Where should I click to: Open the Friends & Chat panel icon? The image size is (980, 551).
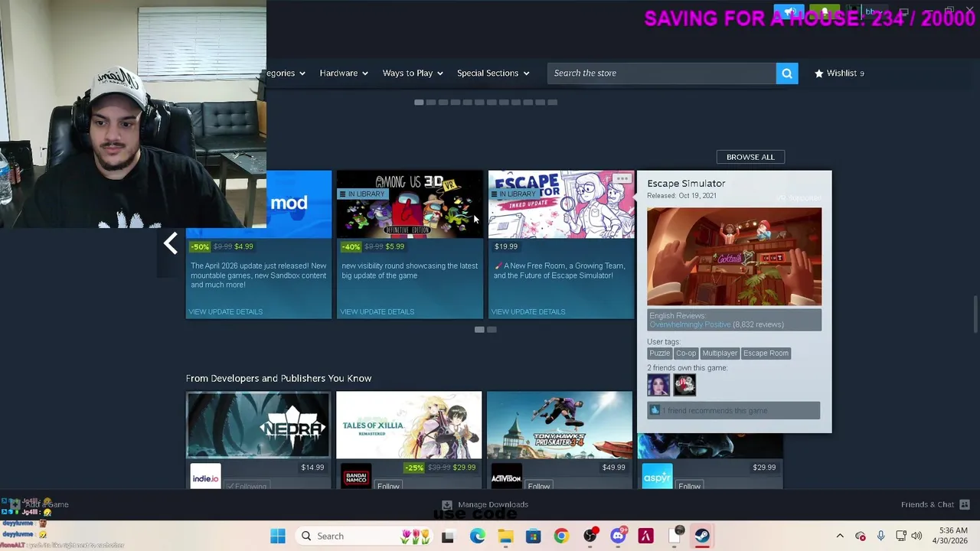click(x=965, y=504)
